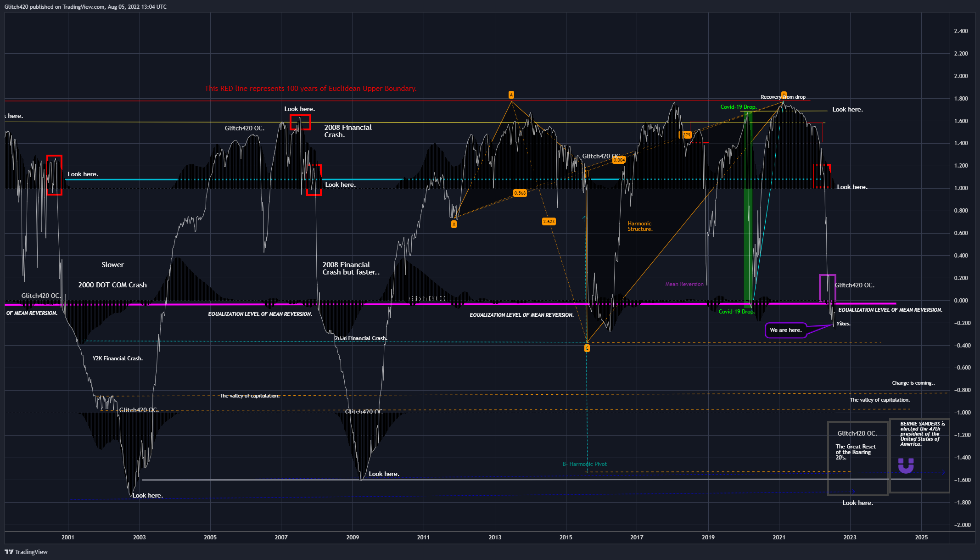Select the 'Y2K Financial Crash.' annotation
This screenshot has width=980, height=560.
click(x=118, y=358)
